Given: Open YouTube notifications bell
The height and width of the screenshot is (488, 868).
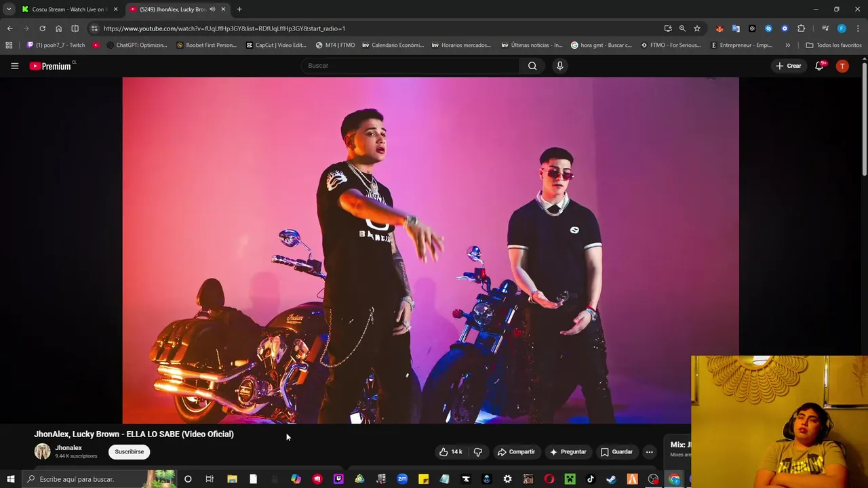Looking at the screenshot, I should 819,66.
